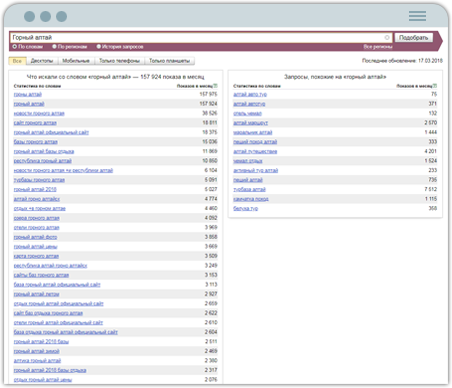Open 'отдых горный алтай цены' link
The width and height of the screenshot is (452, 388).
click(x=43, y=380)
